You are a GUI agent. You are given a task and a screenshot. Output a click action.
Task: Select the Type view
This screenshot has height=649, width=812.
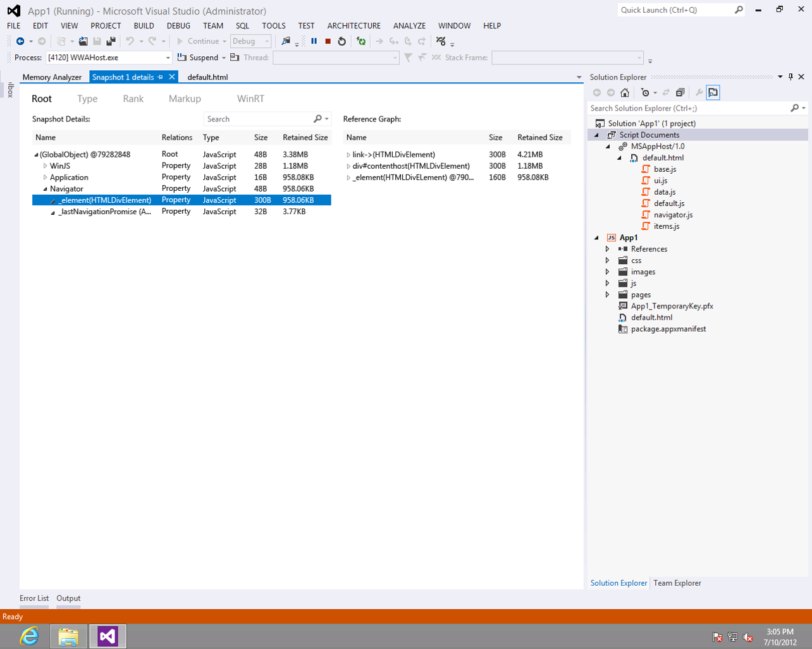(87, 99)
